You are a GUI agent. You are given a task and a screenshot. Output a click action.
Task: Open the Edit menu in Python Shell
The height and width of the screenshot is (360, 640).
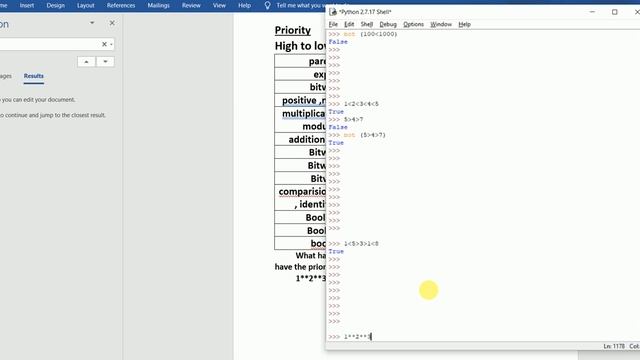(349, 24)
